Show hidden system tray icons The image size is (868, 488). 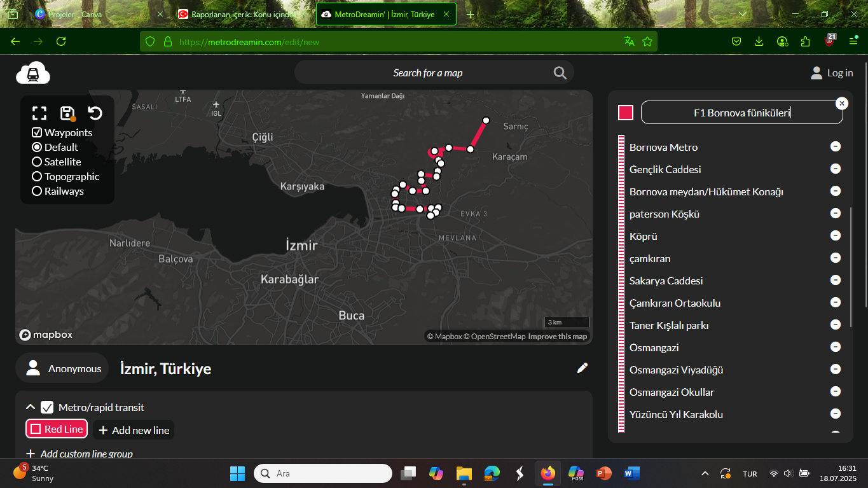tap(705, 473)
